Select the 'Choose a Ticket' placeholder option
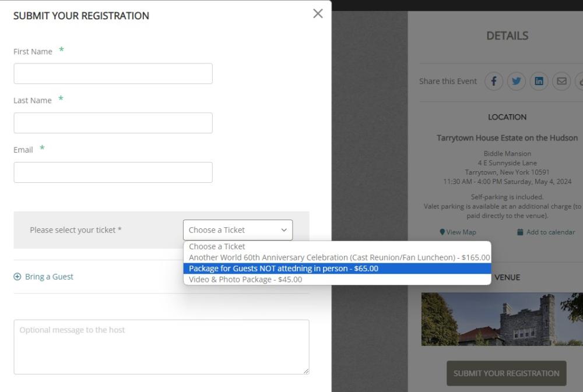The width and height of the screenshot is (583, 392). (217, 246)
